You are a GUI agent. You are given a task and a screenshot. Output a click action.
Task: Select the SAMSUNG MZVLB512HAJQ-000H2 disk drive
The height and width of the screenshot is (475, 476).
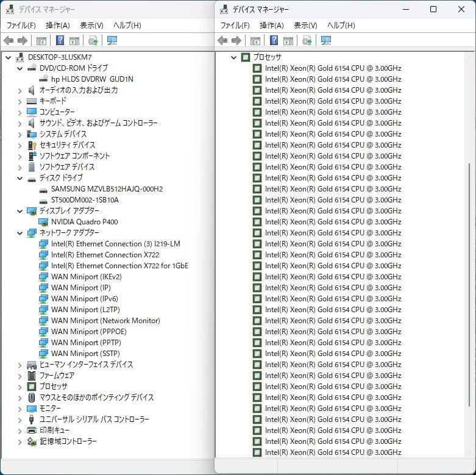click(107, 189)
